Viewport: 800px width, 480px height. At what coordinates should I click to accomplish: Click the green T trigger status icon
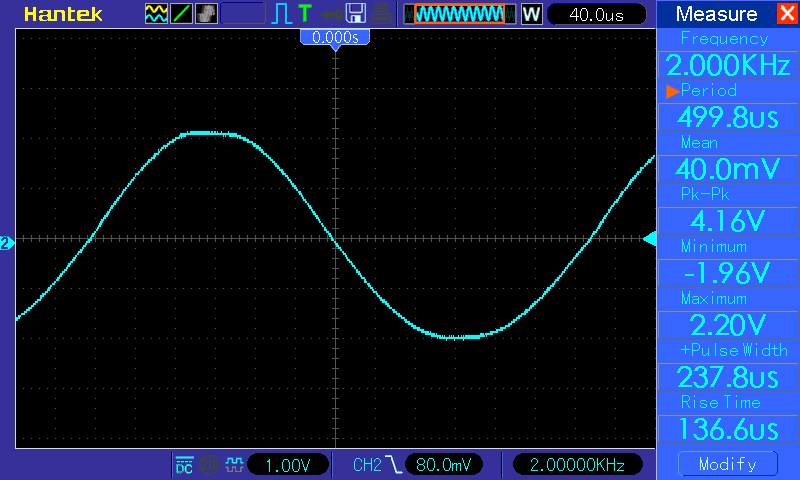pyautogui.click(x=305, y=13)
